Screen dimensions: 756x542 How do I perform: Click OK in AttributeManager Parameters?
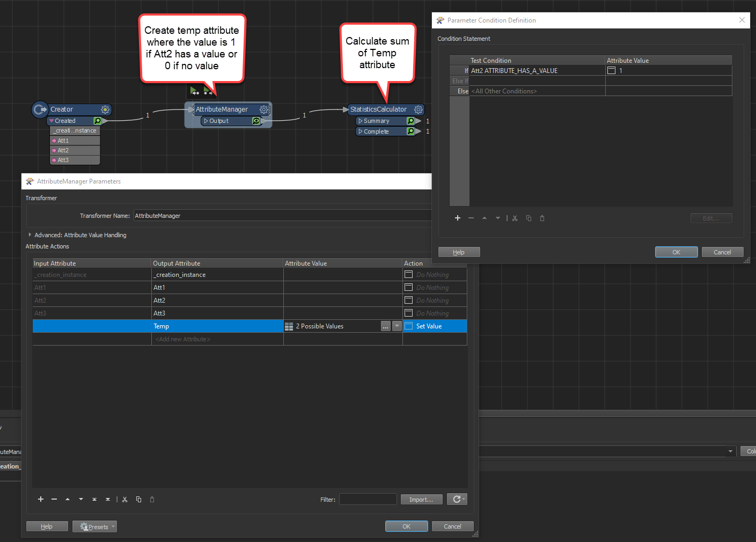pos(407,526)
